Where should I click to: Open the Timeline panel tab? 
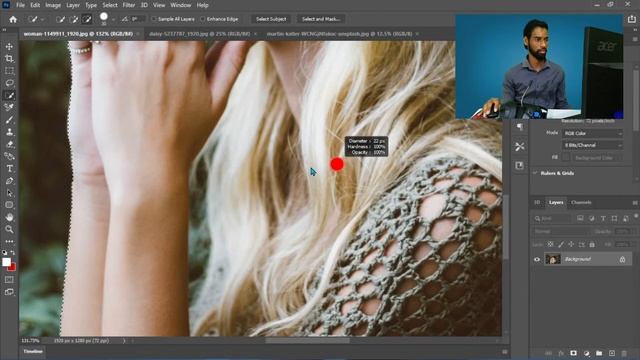click(33, 351)
